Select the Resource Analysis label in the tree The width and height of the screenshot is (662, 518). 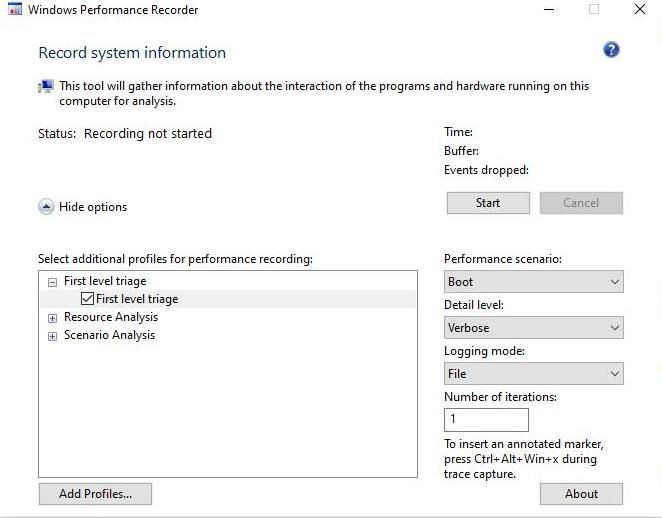click(111, 317)
